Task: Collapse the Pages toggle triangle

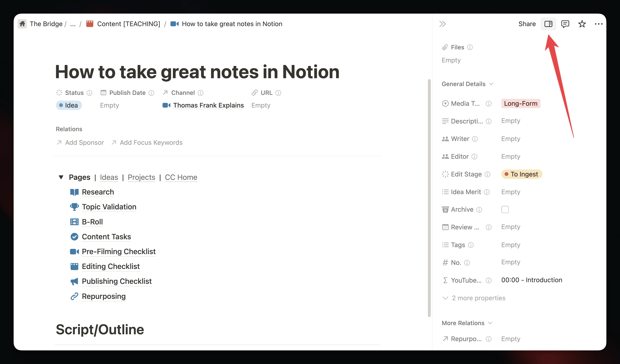Action: point(61,177)
